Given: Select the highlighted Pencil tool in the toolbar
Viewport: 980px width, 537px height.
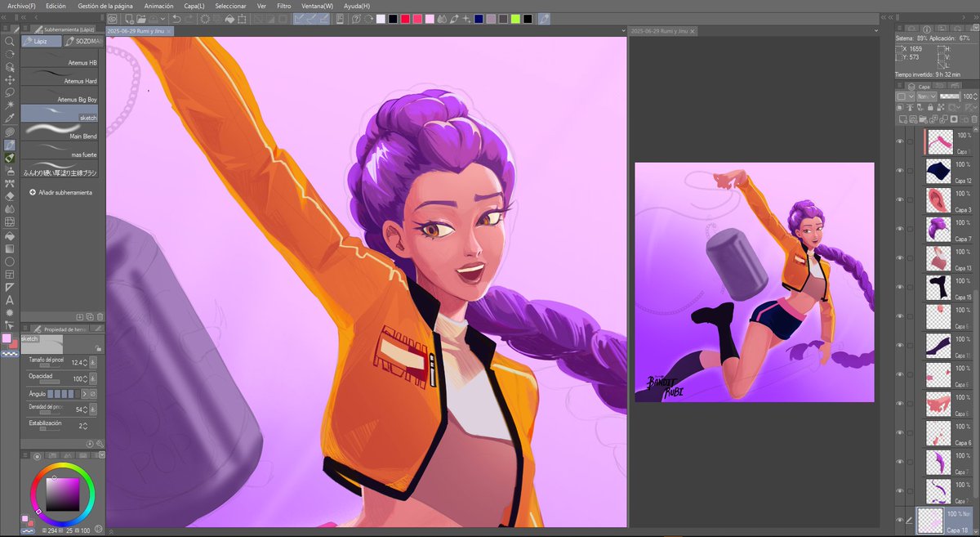Looking at the screenshot, I should click(x=10, y=145).
